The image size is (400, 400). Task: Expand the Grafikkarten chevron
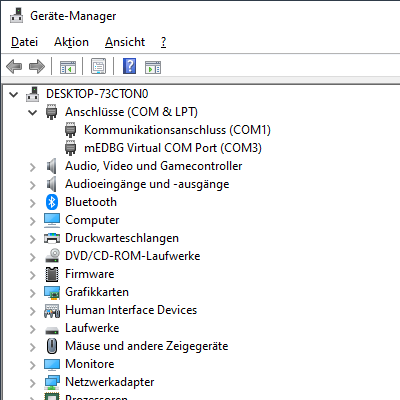(x=33, y=293)
